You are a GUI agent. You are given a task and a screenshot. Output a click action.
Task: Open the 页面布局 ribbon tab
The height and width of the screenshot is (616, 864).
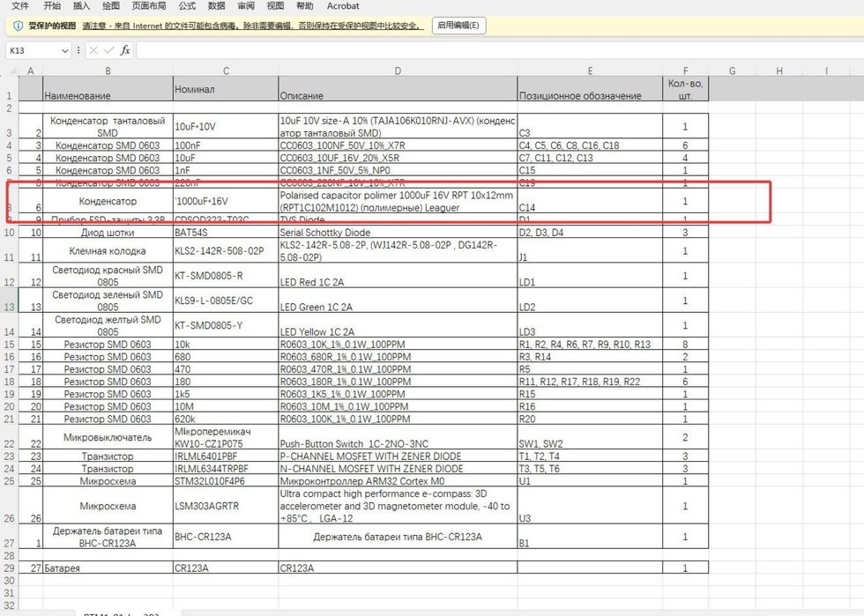149,6
